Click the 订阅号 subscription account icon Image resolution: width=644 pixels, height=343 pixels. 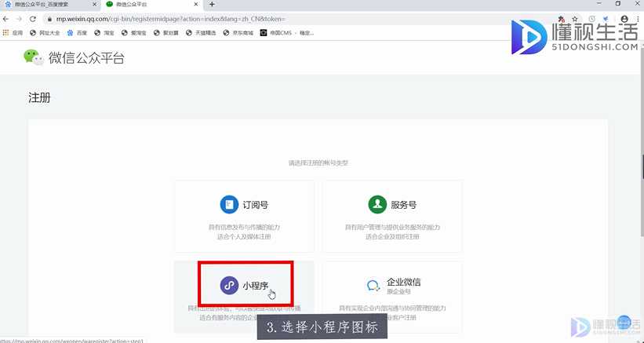click(x=229, y=204)
